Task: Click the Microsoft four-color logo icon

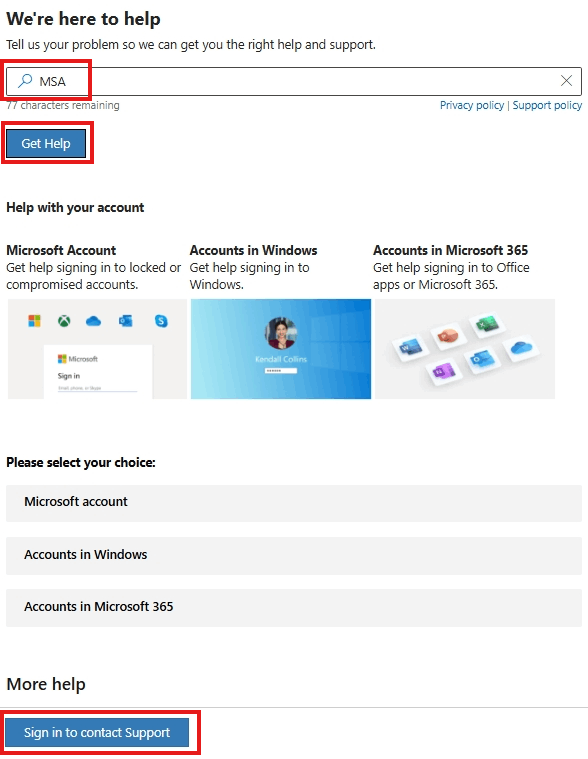Action: 34,320
